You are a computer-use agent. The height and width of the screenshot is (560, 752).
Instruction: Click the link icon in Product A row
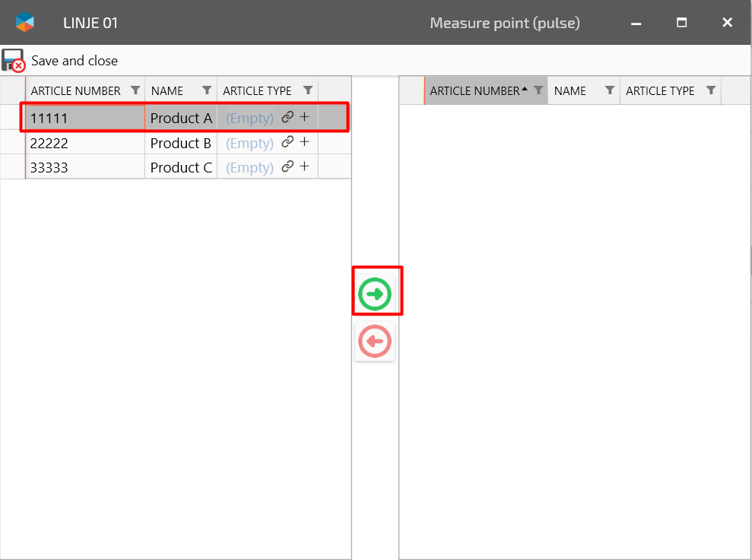coord(287,117)
